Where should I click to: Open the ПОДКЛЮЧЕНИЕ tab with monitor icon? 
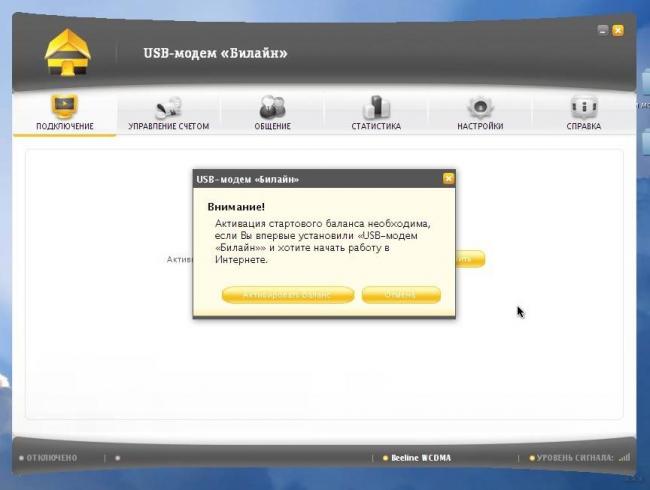pyautogui.click(x=65, y=113)
